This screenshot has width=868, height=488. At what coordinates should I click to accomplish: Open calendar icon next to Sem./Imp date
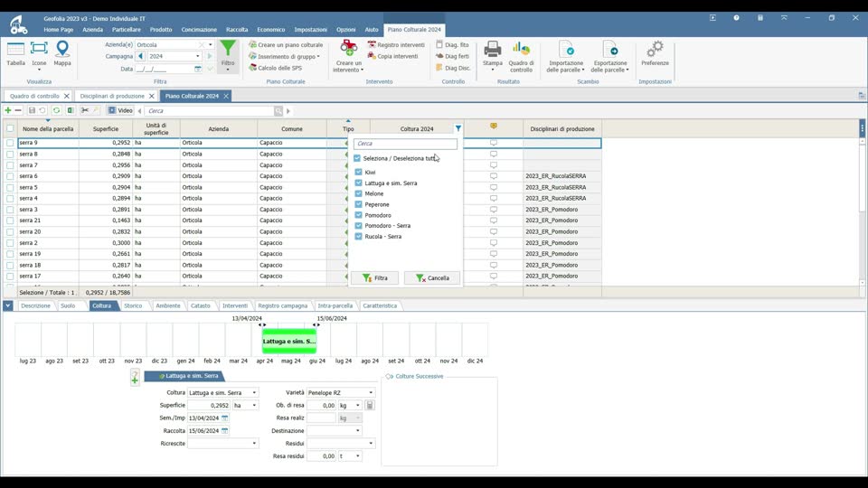pos(225,418)
